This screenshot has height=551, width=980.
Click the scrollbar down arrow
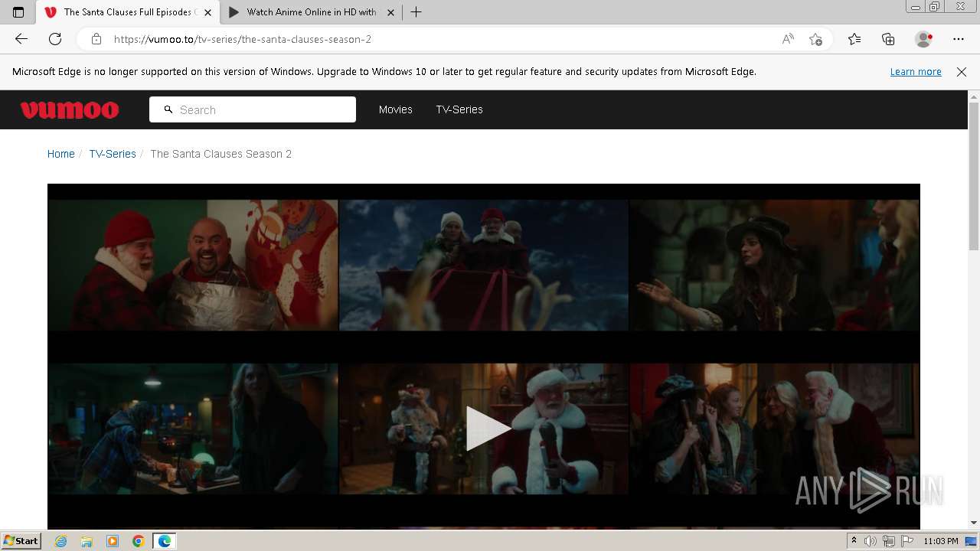pyautogui.click(x=974, y=523)
